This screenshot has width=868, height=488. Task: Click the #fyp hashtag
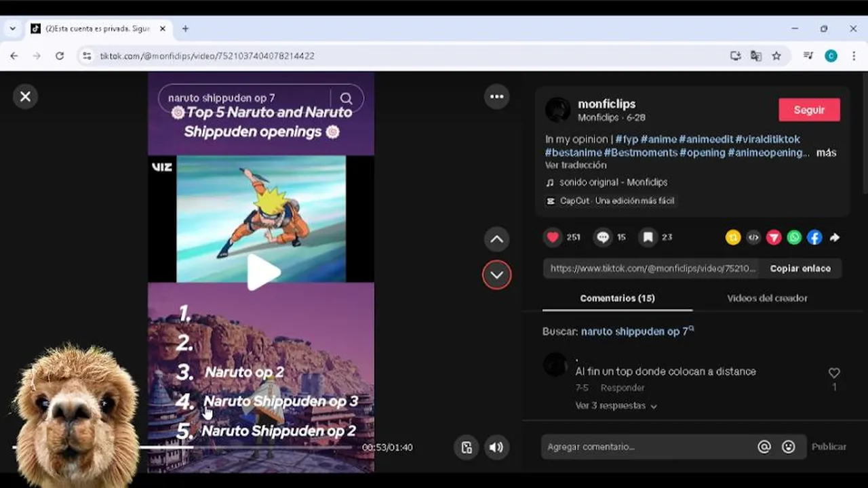[627, 139]
